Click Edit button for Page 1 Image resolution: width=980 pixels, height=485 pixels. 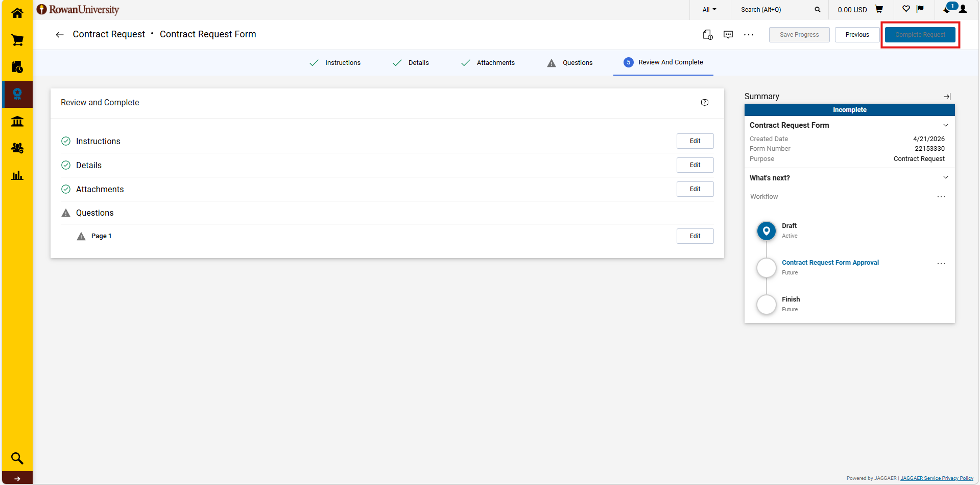pyautogui.click(x=695, y=236)
